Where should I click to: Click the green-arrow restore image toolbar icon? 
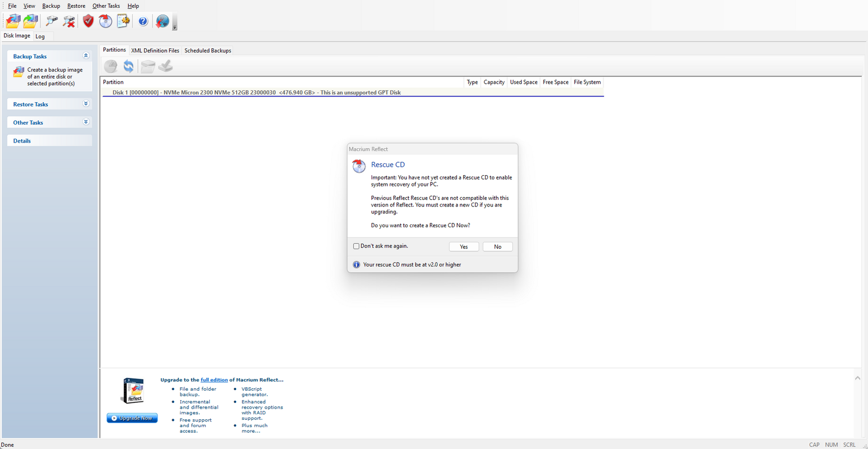[30, 21]
